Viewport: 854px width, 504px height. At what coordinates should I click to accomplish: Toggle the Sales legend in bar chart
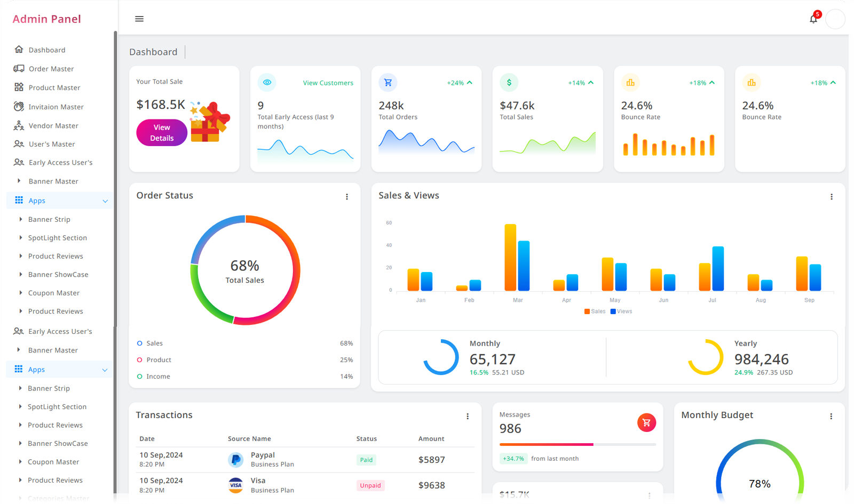[x=595, y=311]
